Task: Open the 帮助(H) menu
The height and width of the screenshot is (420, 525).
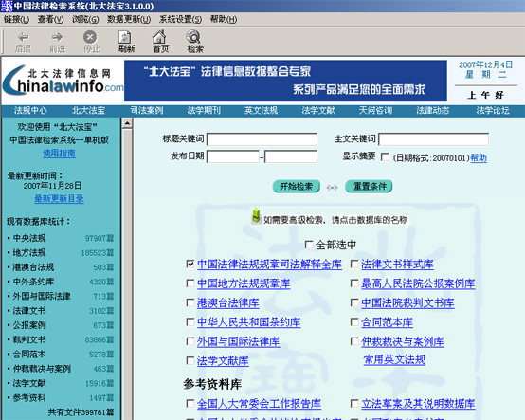Action: coord(224,19)
